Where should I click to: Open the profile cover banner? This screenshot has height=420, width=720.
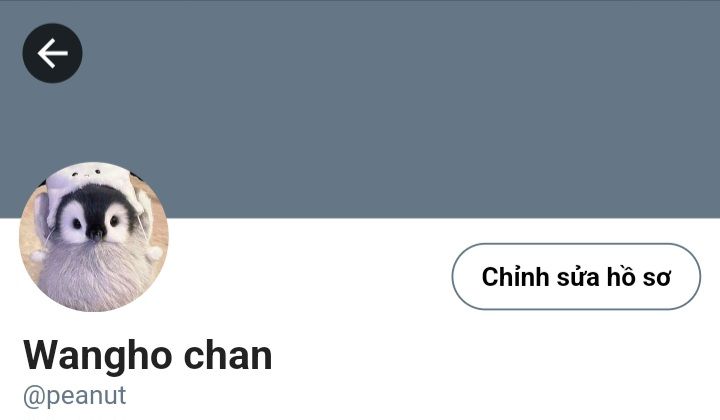(x=360, y=109)
